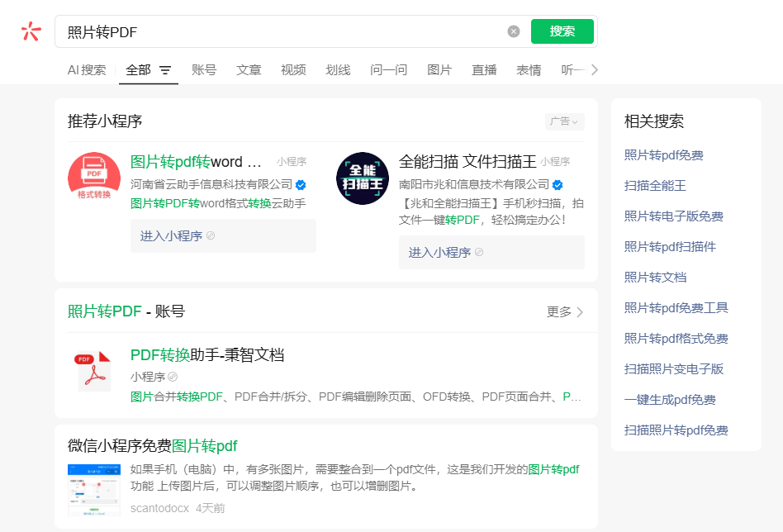Click the 全能扫描王 round logo icon

pos(363,178)
